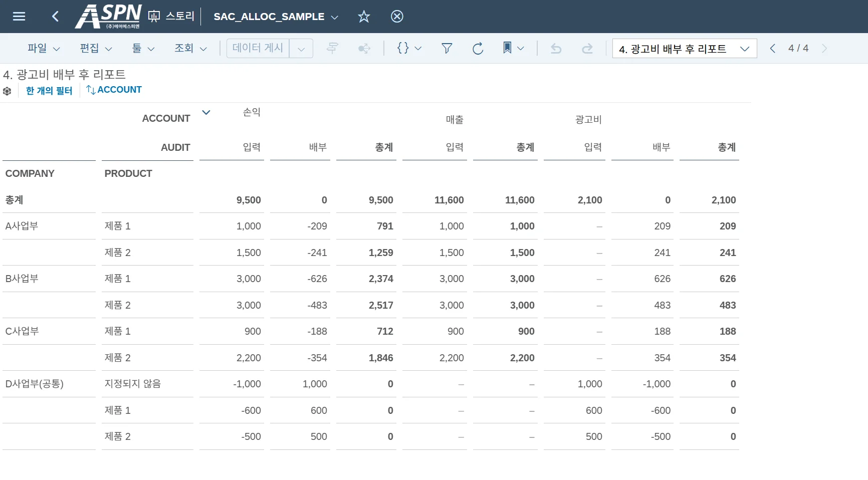The height and width of the screenshot is (480, 868).
Task: Expand the SAC_ALLOC_SAMPLE story name dropdown
Action: (x=335, y=17)
